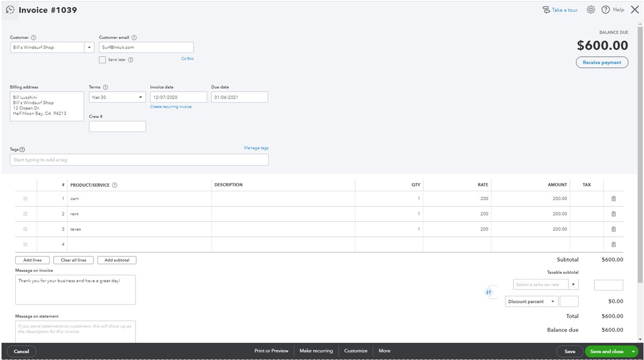Click the Manage tags link
The height and width of the screenshot is (360, 644).
tap(257, 147)
